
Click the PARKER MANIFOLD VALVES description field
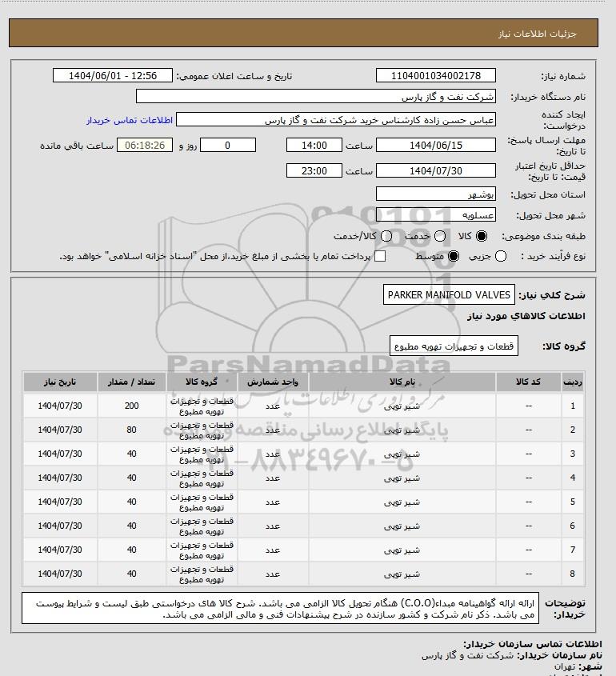pos(449,294)
